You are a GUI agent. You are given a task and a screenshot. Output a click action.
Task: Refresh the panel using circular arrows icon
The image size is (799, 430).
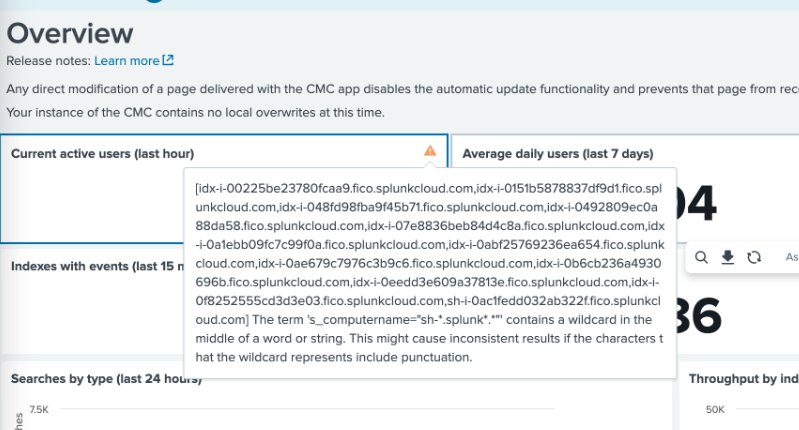pyautogui.click(x=754, y=258)
